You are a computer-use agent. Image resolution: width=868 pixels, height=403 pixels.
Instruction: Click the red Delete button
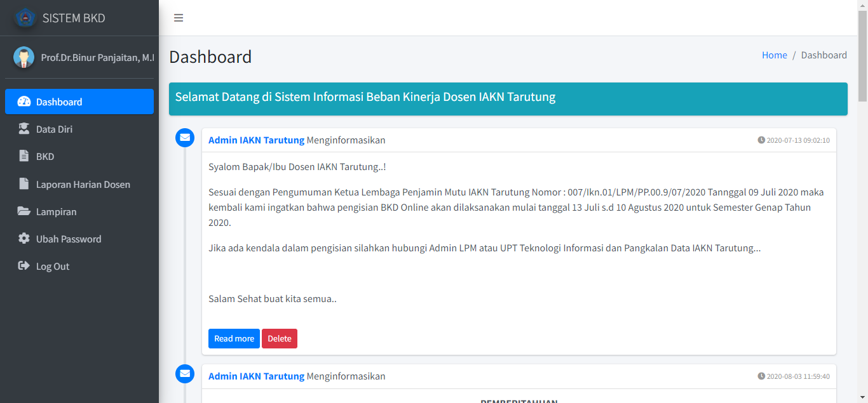(x=280, y=338)
